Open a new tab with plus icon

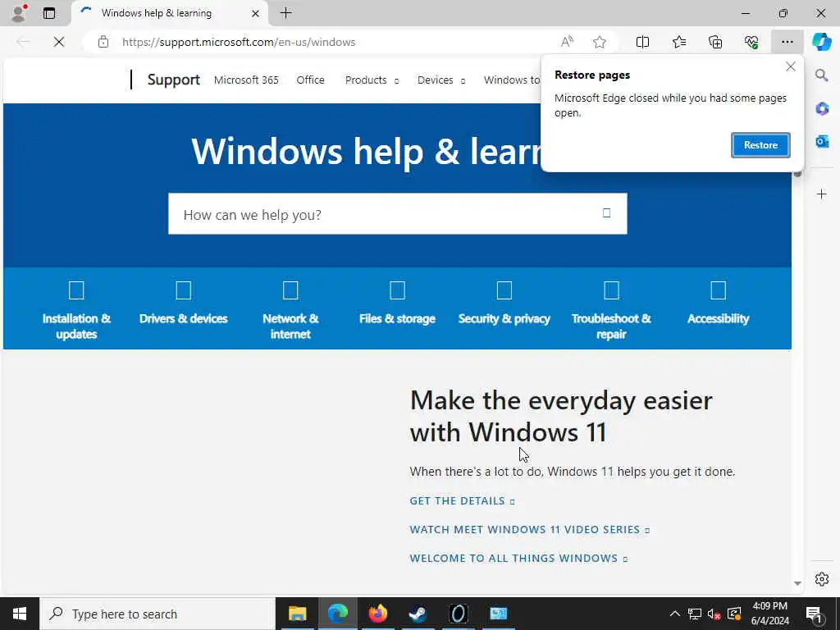tap(286, 13)
